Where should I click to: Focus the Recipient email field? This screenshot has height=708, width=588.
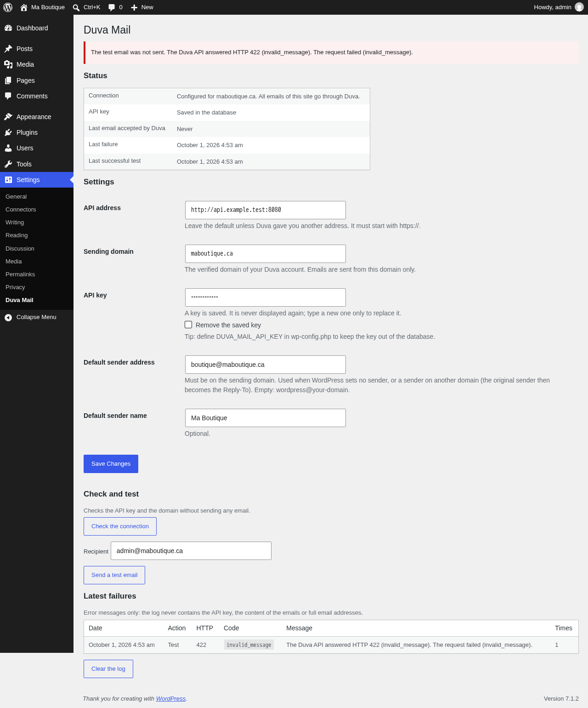coord(191,551)
